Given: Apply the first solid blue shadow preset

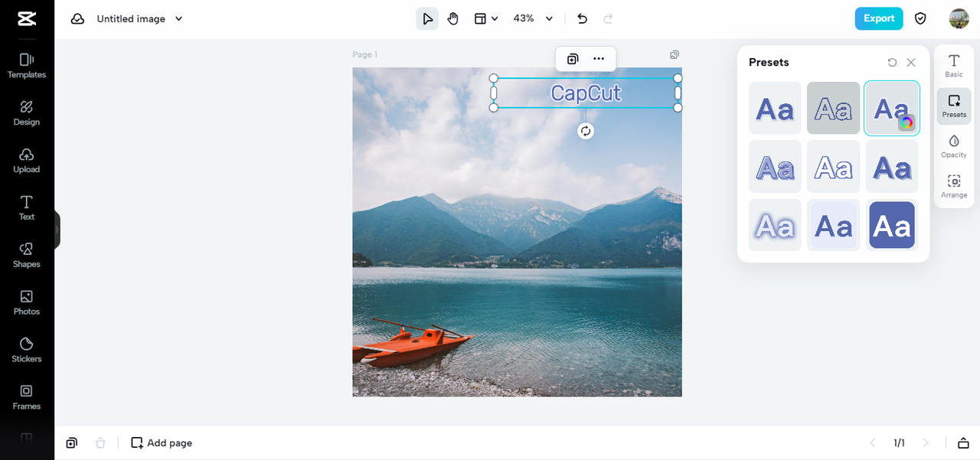Looking at the screenshot, I should pos(775,108).
